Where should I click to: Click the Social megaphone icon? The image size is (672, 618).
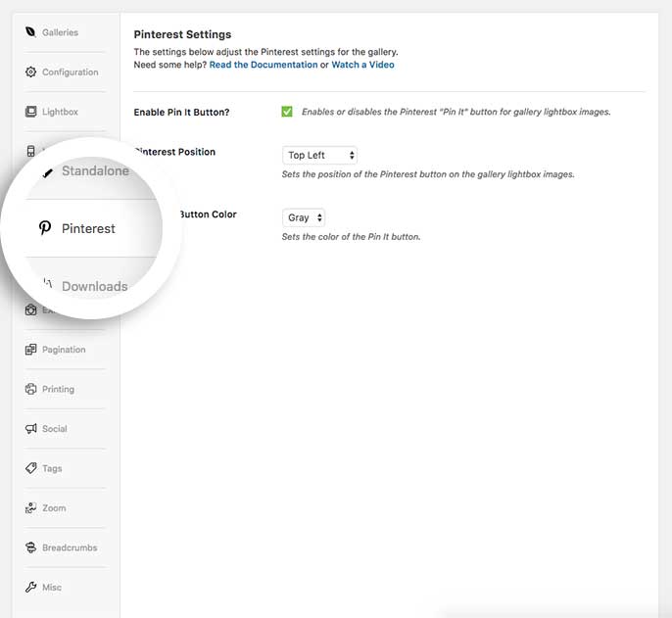pyautogui.click(x=30, y=429)
